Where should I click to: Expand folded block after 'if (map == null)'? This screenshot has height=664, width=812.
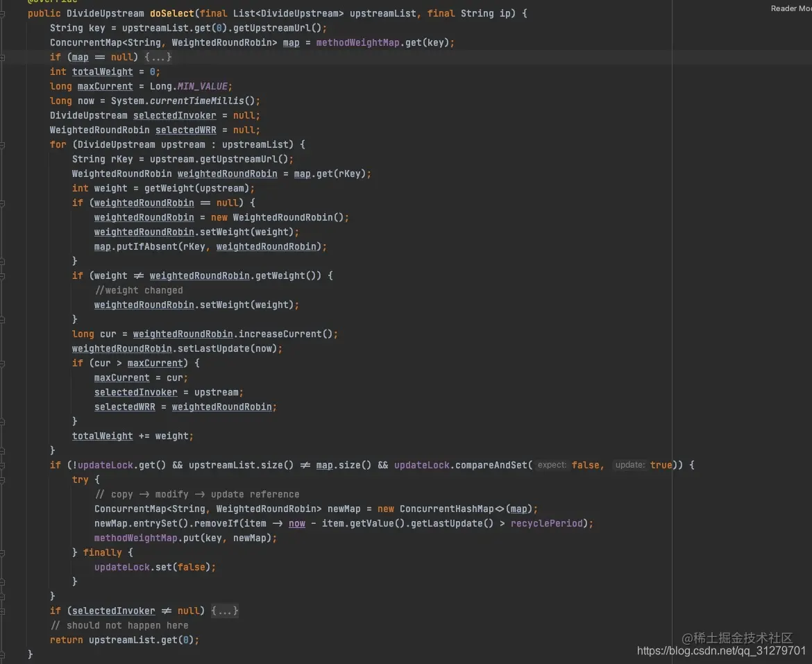158,57
